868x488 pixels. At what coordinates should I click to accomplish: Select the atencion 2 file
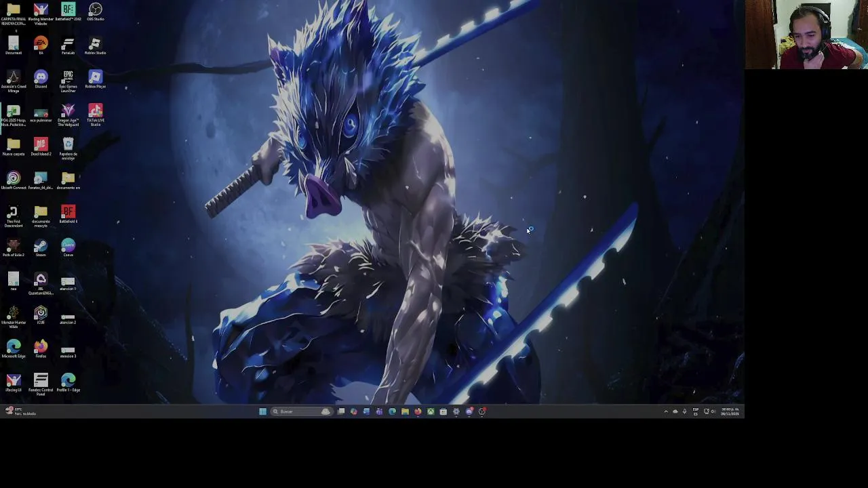click(68, 317)
